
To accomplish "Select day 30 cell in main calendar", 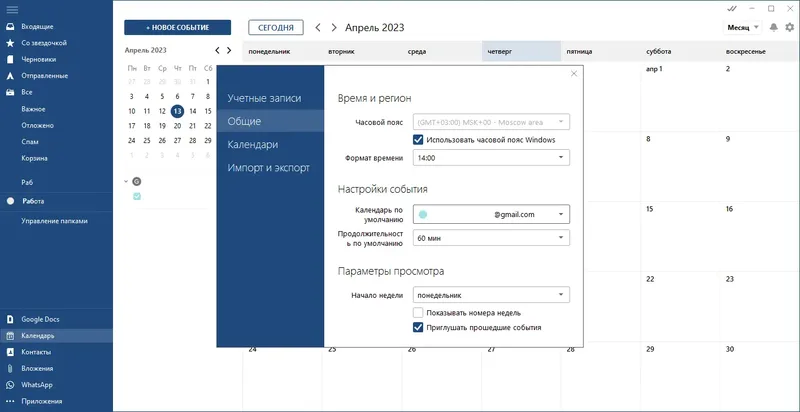I will (x=760, y=376).
